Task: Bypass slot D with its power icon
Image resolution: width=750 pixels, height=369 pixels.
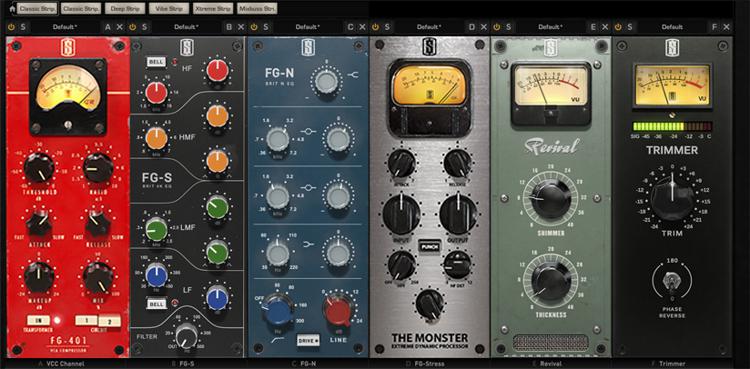Action: [375, 27]
